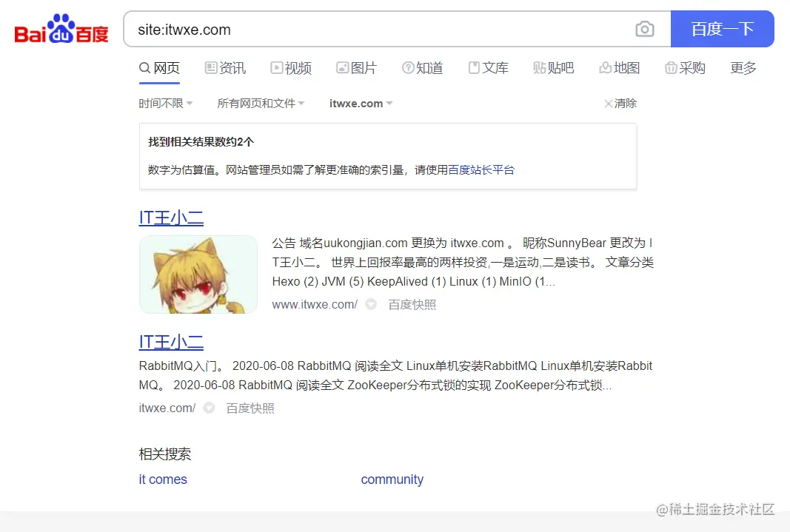Click the Baidu logo
The image size is (790, 532).
tap(61, 29)
